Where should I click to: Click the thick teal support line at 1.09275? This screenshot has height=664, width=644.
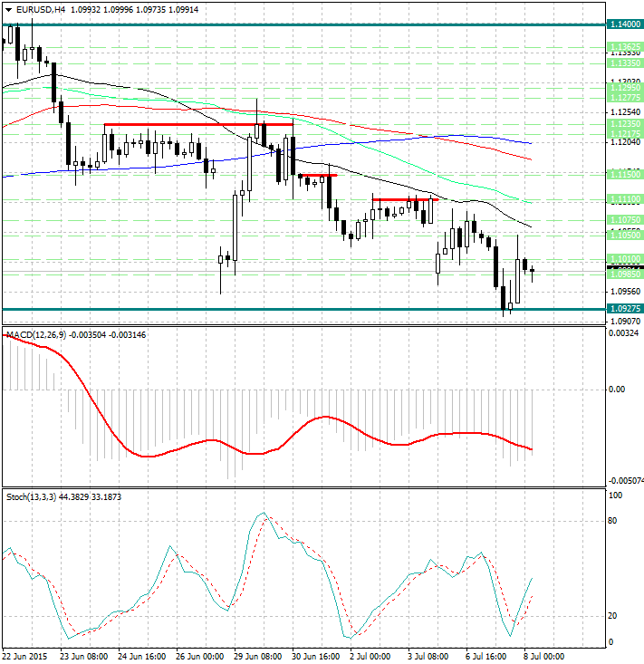click(304, 309)
